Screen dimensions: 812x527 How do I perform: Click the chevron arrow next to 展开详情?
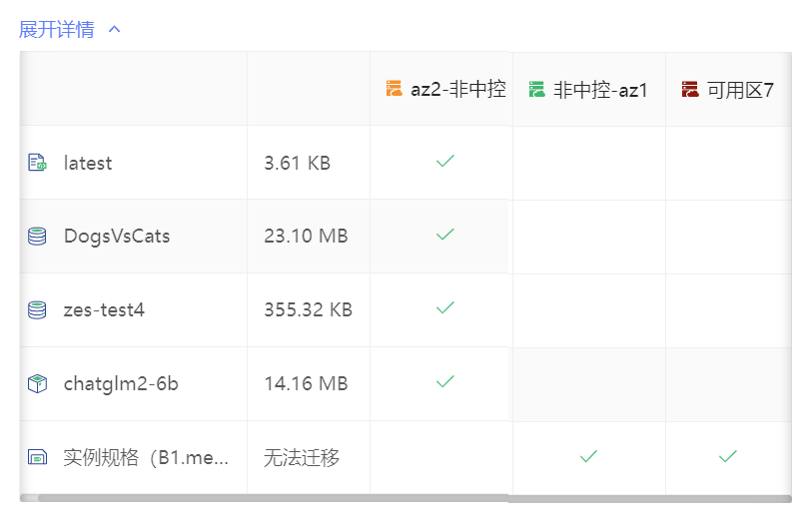[114, 30]
